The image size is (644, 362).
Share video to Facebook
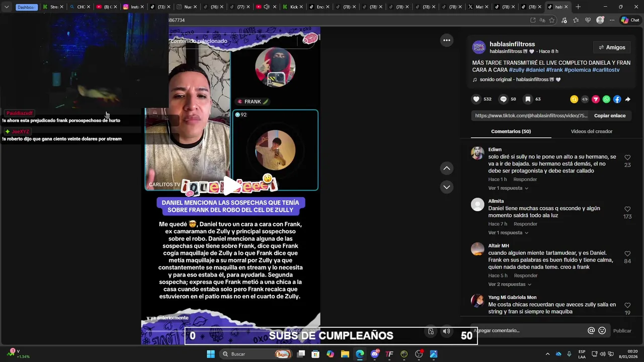(617, 99)
